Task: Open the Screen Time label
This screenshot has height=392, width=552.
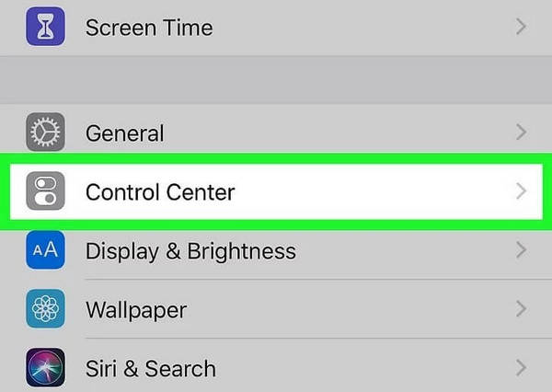Action: click(x=148, y=28)
